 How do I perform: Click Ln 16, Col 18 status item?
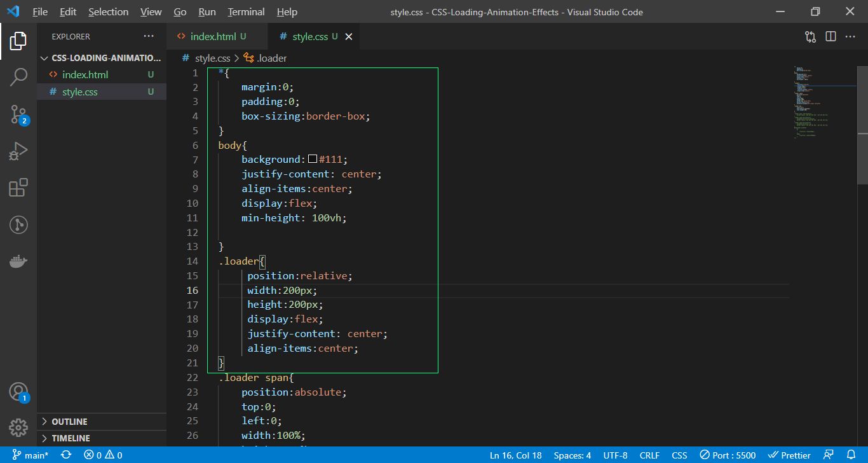[516, 455]
